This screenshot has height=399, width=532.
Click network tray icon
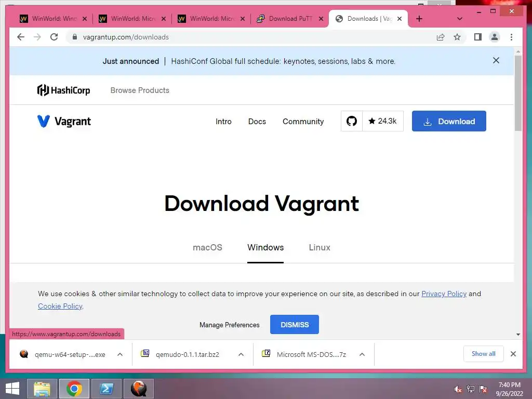(470, 389)
